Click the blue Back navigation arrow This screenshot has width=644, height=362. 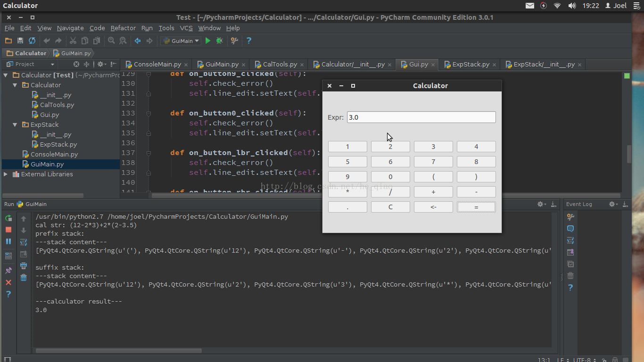(x=138, y=41)
